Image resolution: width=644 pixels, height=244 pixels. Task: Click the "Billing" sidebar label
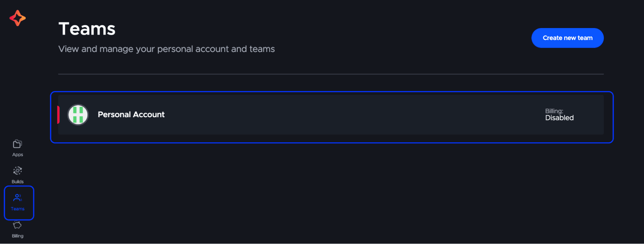17,236
